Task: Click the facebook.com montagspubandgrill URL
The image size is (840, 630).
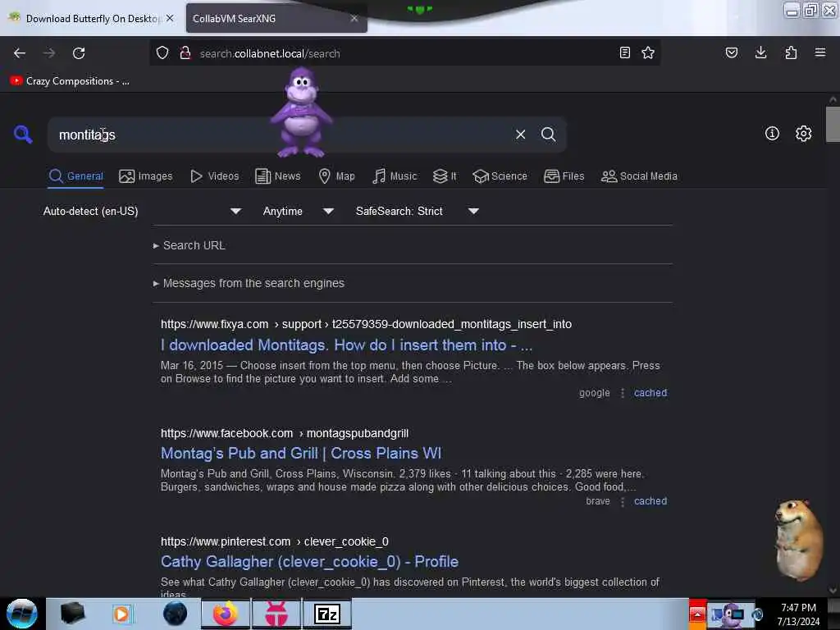Action: (285, 433)
